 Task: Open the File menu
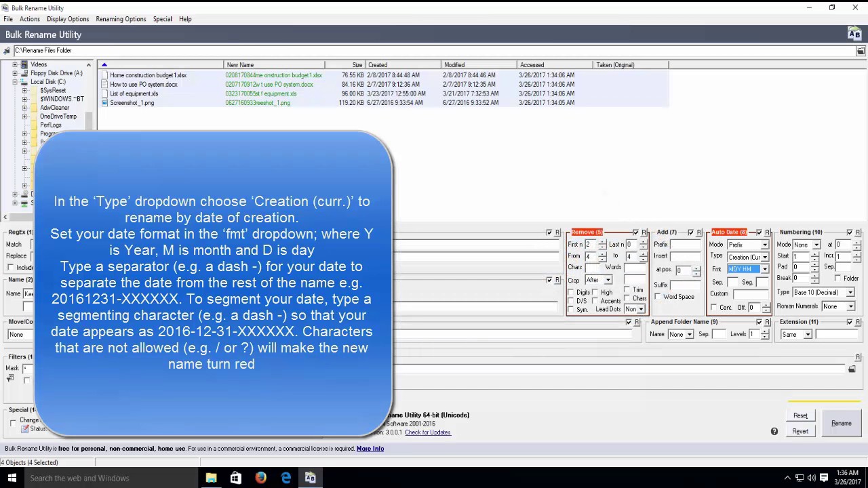[8, 19]
